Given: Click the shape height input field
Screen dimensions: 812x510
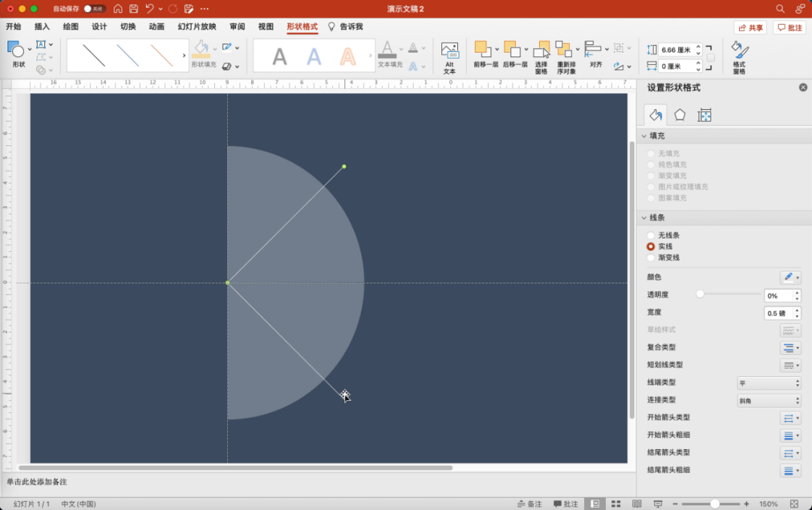Looking at the screenshot, I should [x=677, y=50].
